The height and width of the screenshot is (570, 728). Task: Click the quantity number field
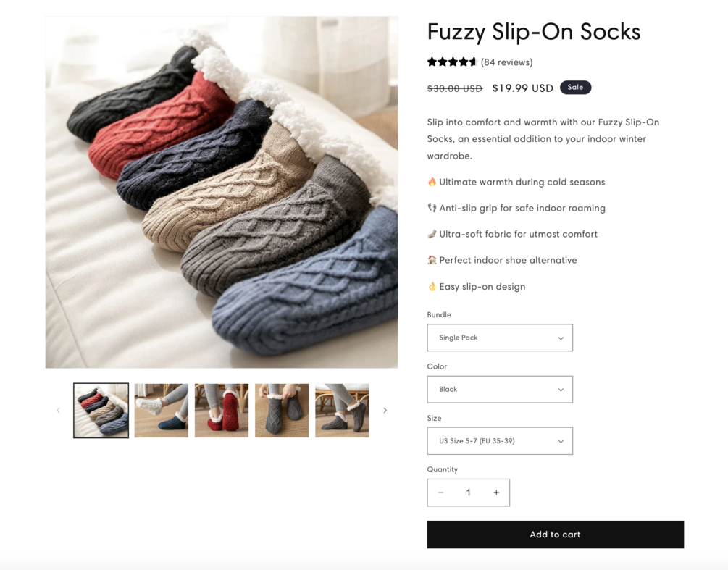[x=469, y=493]
